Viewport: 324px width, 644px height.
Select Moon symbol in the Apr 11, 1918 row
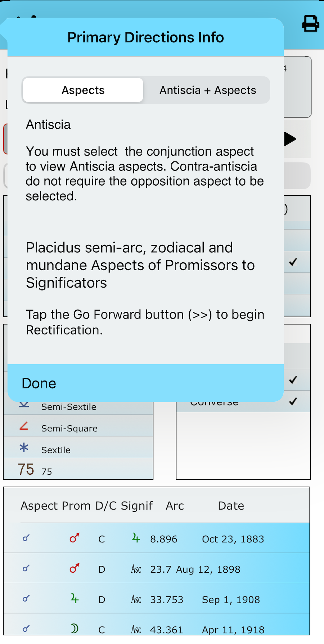pyautogui.click(x=75, y=629)
